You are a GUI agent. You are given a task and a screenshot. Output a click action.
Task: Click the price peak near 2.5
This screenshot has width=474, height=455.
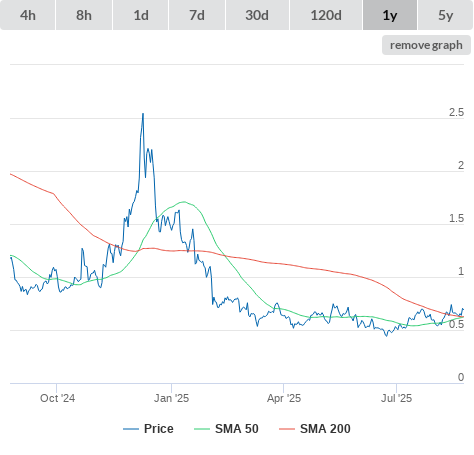tap(143, 114)
